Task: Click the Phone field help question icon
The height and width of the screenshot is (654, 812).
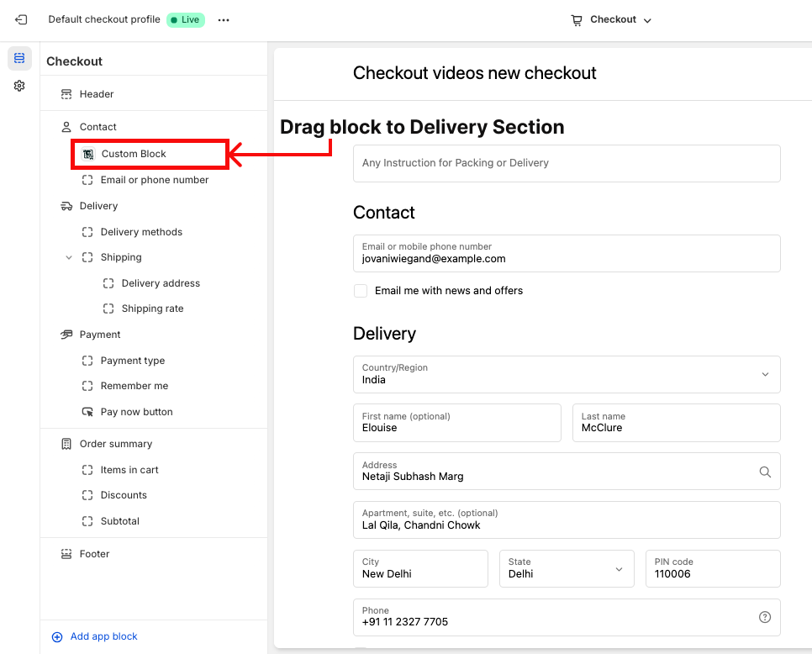Action: 765,617
